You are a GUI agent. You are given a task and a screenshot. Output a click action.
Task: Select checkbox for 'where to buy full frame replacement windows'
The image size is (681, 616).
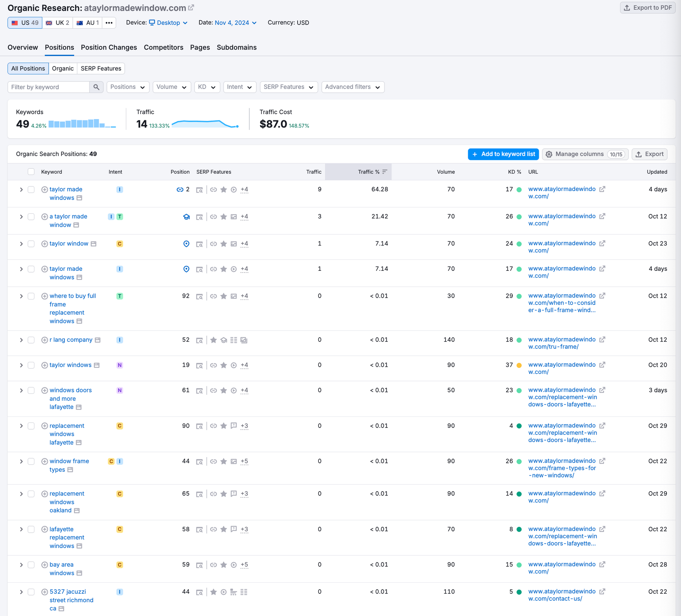31,296
